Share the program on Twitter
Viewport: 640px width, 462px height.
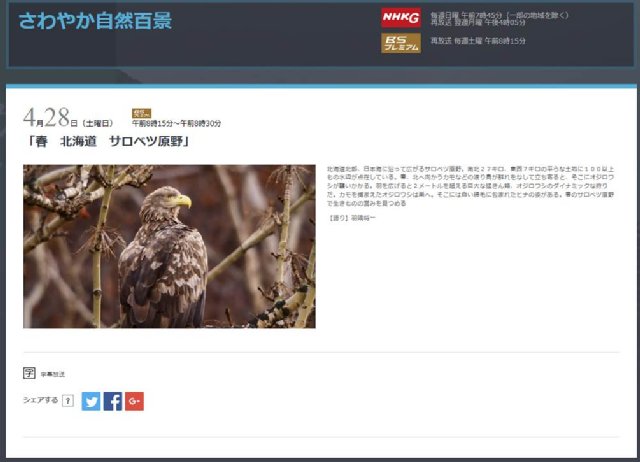[x=91, y=401]
